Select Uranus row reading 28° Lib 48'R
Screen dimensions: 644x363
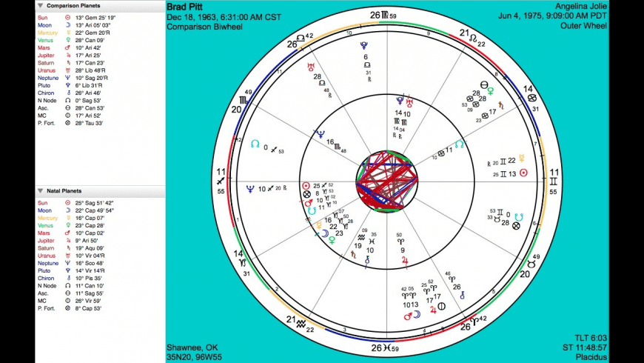(x=71, y=70)
